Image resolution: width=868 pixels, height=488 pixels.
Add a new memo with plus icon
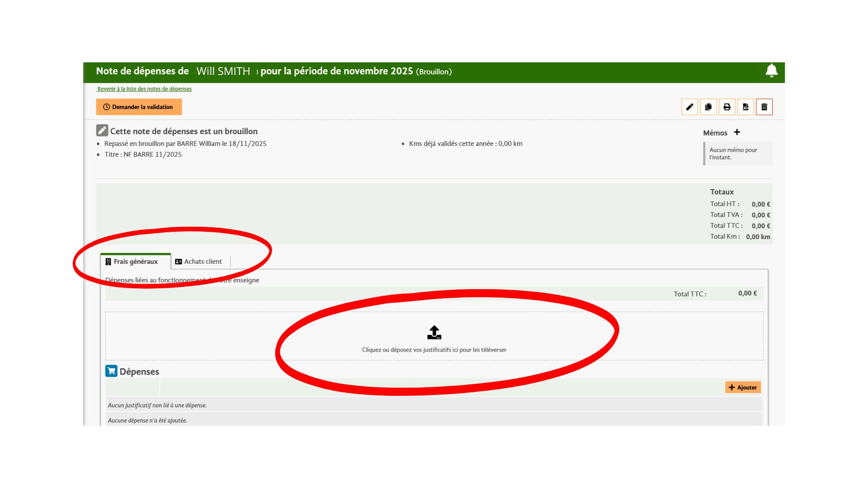click(737, 132)
